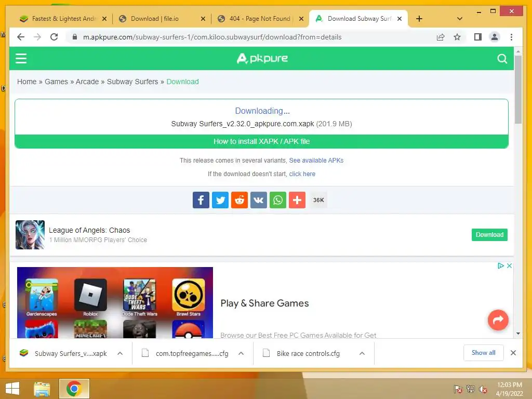This screenshot has width=532, height=399.
Task: Click the scrollbar down arrow
Action: [x=518, y=334]
